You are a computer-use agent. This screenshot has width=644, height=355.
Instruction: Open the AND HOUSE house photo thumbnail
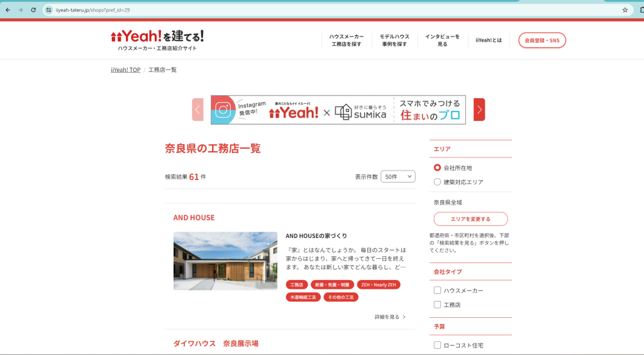(x=225, y=261)
